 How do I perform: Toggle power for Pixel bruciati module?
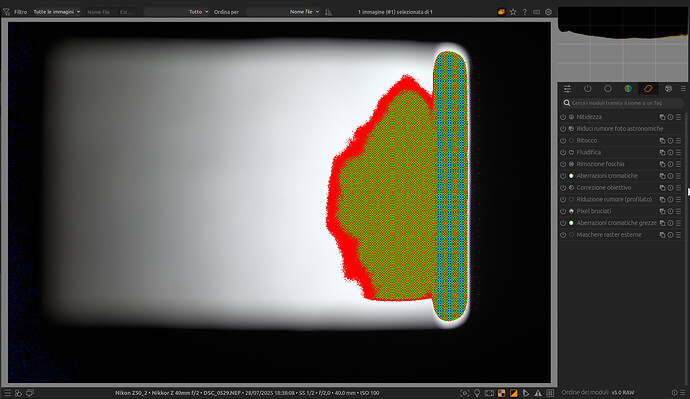[x=563, y=211]
